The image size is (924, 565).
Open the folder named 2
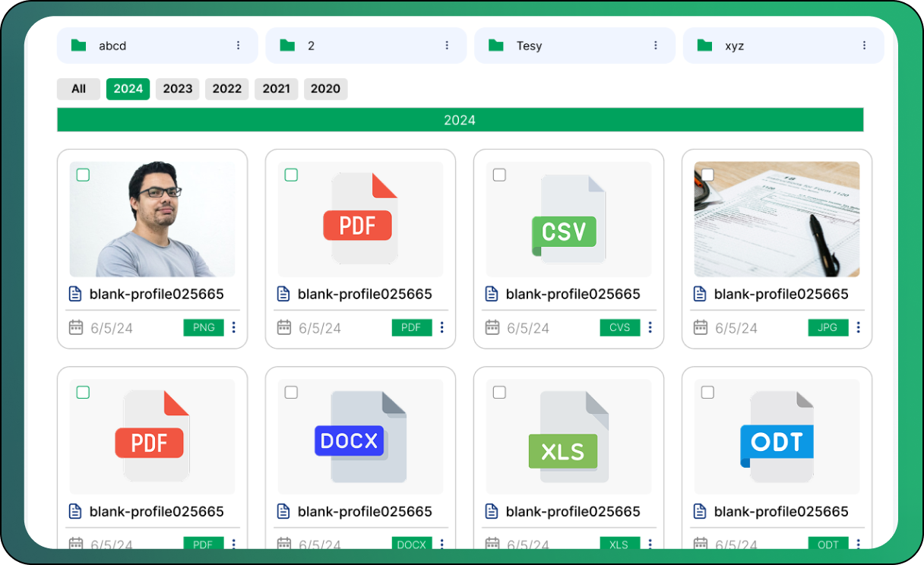tap(365, 46)
